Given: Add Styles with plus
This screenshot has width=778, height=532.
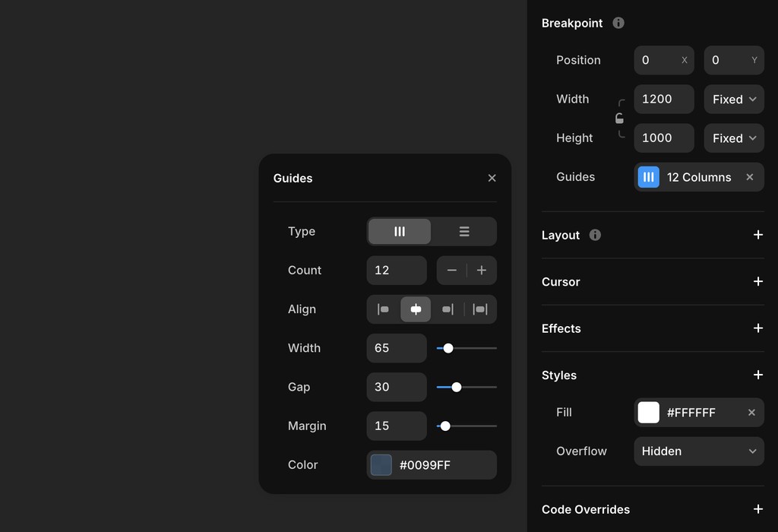Looking at the screenshot, I should (757, 375).
